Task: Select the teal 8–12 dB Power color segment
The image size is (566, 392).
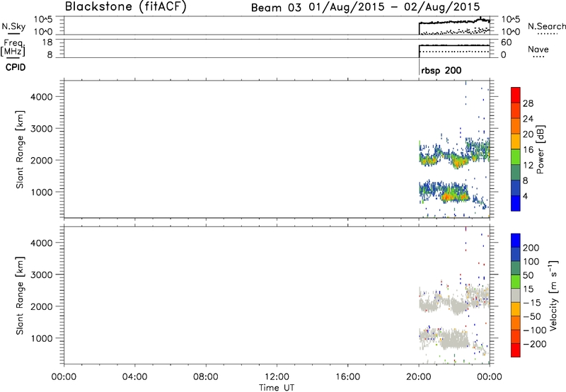Action: coord(516,172)
